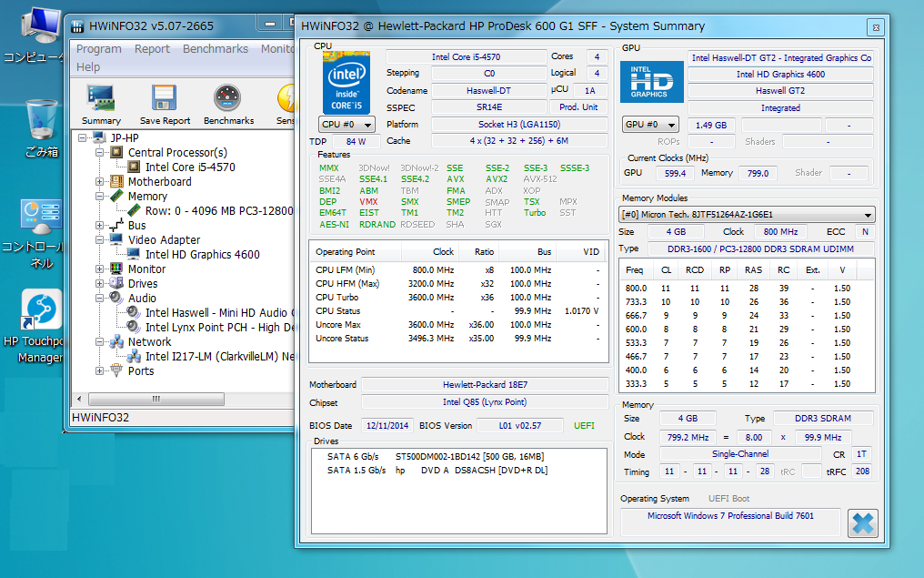924x578 pixels.
Task: Expand the Drives tree node
Action: pos(100,283)
